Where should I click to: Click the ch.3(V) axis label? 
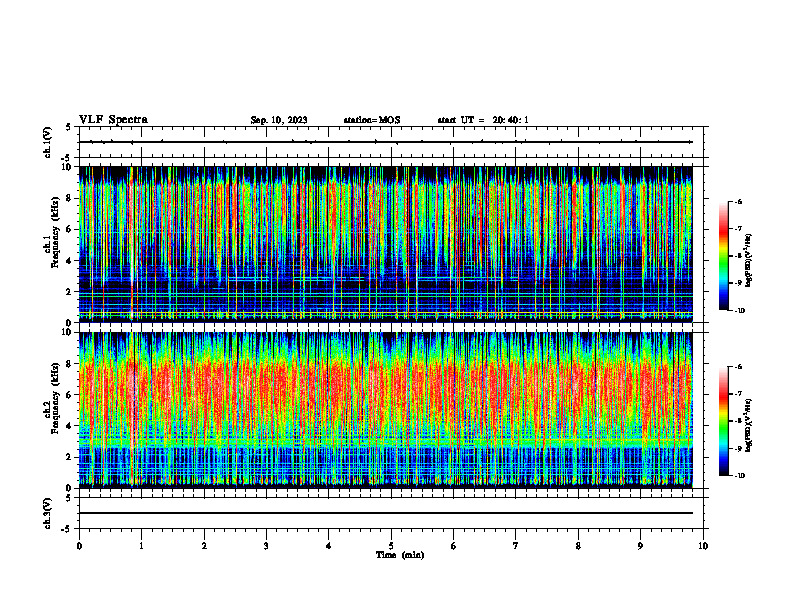click(48, 514)
